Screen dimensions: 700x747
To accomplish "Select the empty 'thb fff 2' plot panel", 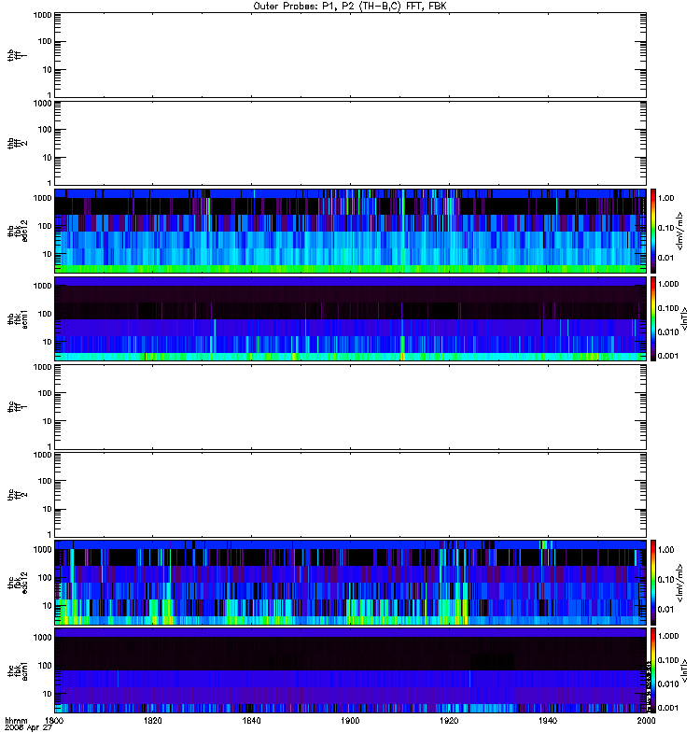I will click(350, 143).
